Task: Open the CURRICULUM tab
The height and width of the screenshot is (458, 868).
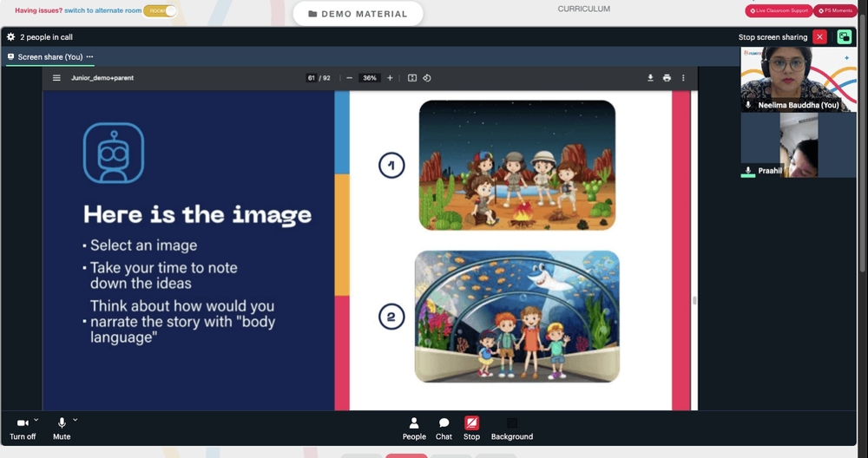Action: 584,9
